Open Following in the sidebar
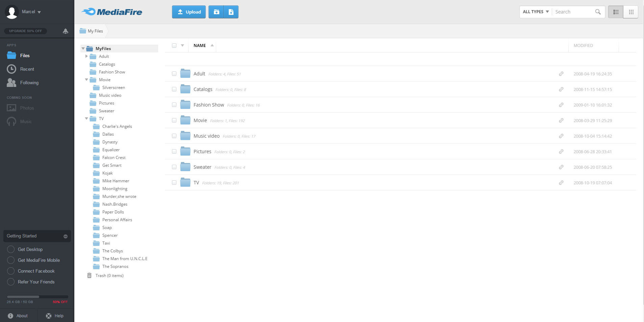 coord(23,83)
